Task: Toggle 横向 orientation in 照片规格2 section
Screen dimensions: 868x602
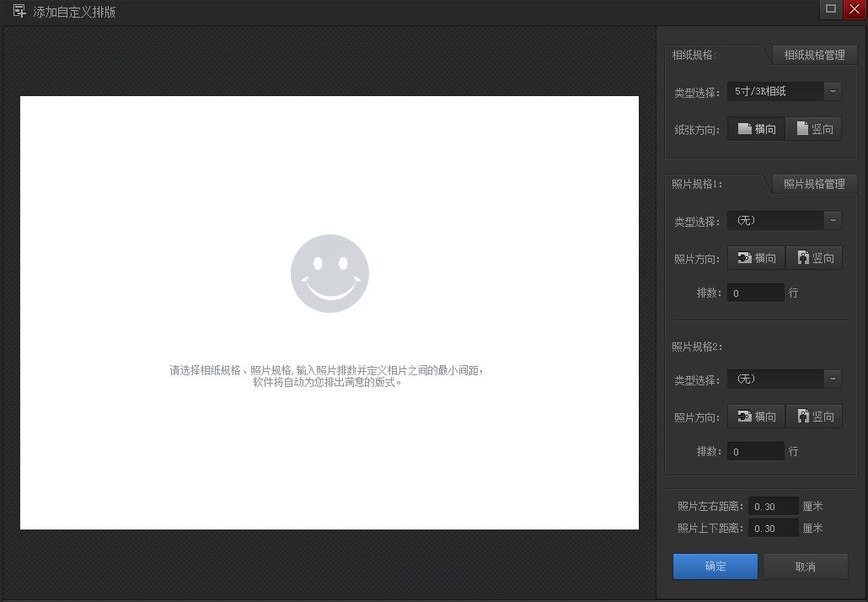Action: pos(754,416)
